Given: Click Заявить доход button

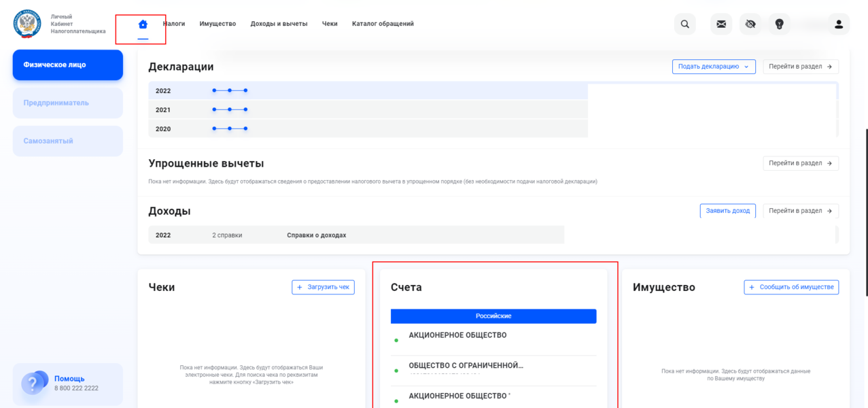Looking at the screenshot, I should click(727, 211).
